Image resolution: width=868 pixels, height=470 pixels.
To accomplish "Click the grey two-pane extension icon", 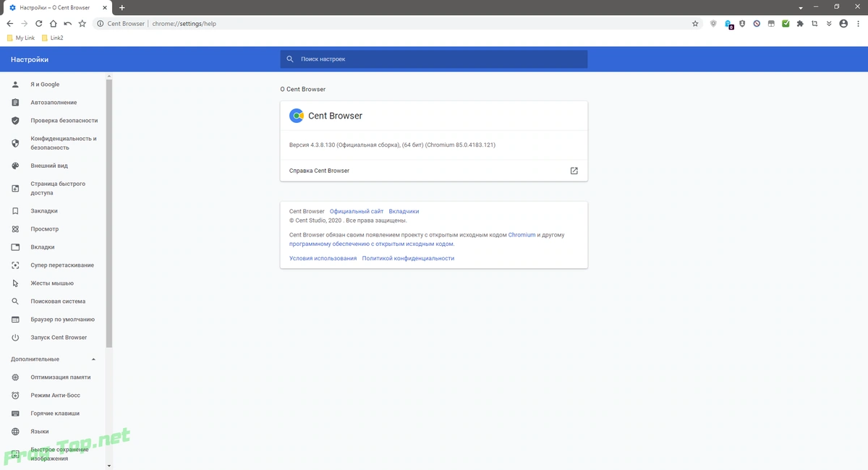I will coord(771,23).
